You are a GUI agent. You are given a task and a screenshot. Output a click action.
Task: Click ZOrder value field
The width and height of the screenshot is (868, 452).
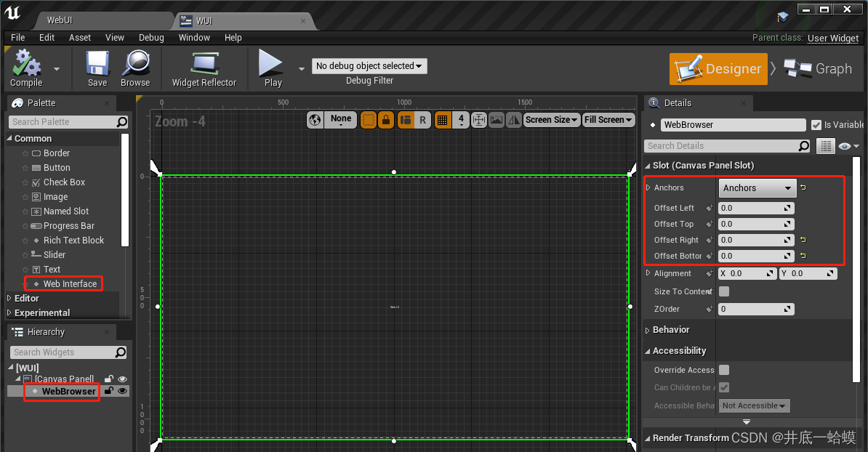[756, 310]
